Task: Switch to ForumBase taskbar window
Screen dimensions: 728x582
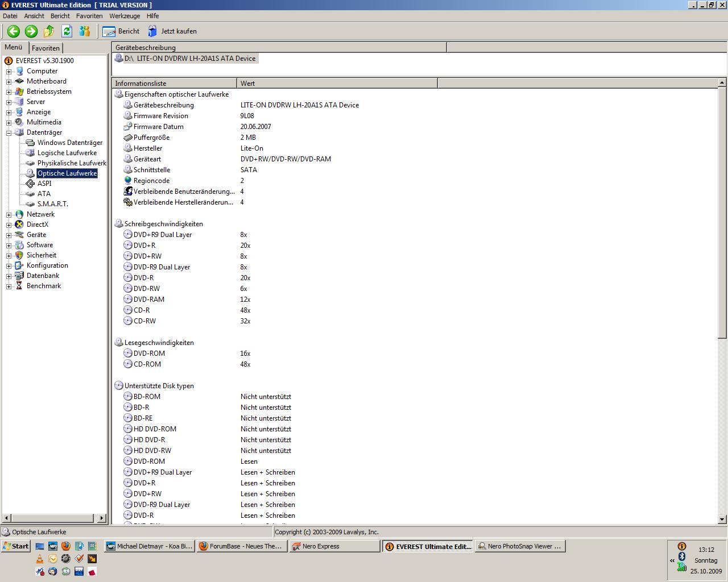Action: click(241, 546)
